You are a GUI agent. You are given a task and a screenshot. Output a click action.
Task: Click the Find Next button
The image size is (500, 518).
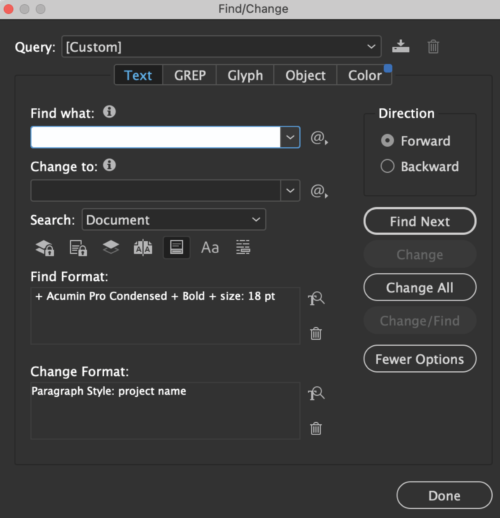(420, 221)
